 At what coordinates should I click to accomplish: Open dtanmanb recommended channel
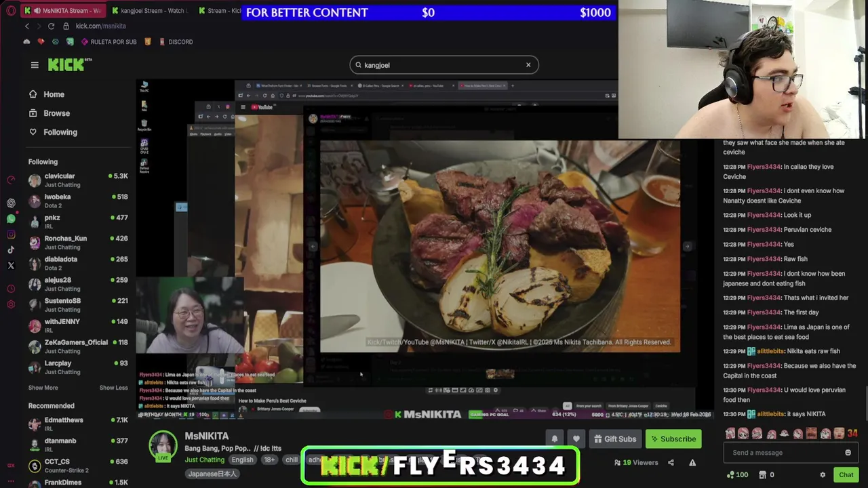pyautogui.click(x=78, y=445)
